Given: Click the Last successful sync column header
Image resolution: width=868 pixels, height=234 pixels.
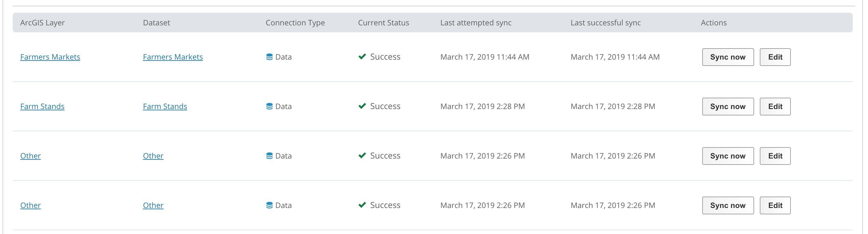Looking at the screenshot, I should tap(605, 23).
